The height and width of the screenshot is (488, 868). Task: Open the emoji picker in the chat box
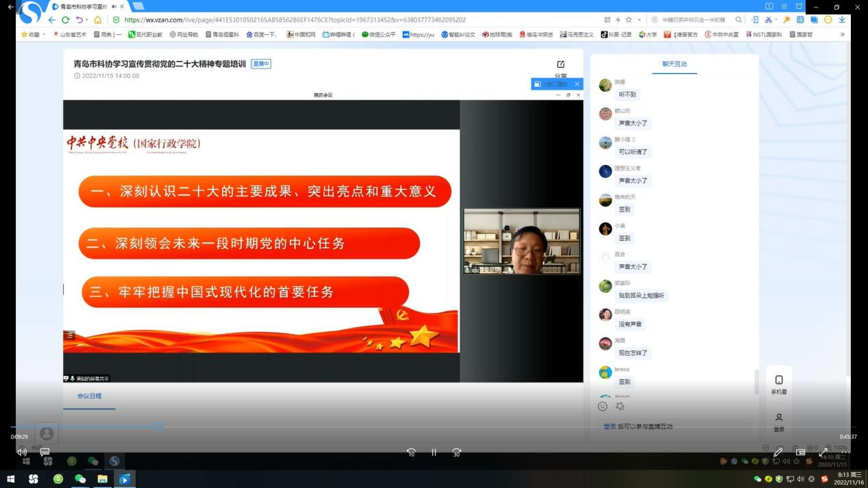tap(603, 406)
